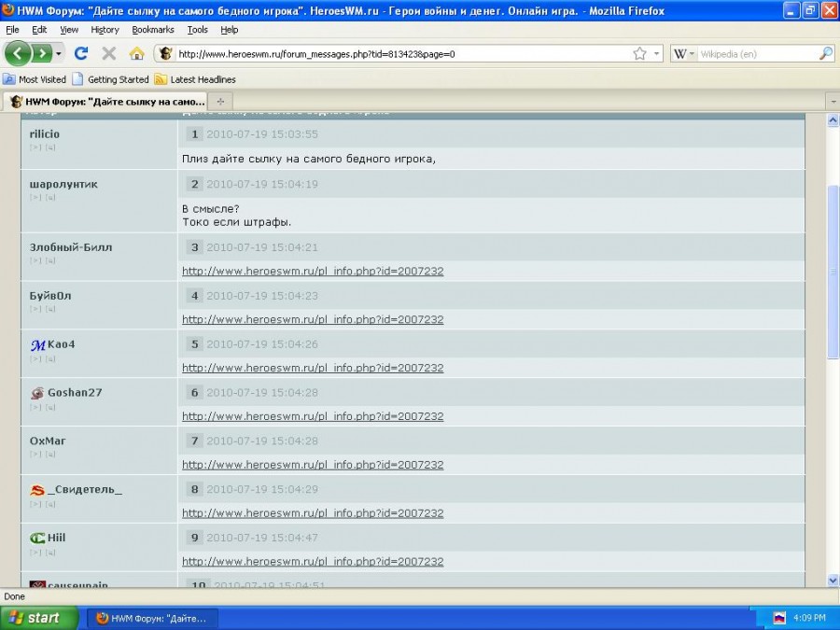
Task: Open the profile of user Hiil
Action: point(56,538)
